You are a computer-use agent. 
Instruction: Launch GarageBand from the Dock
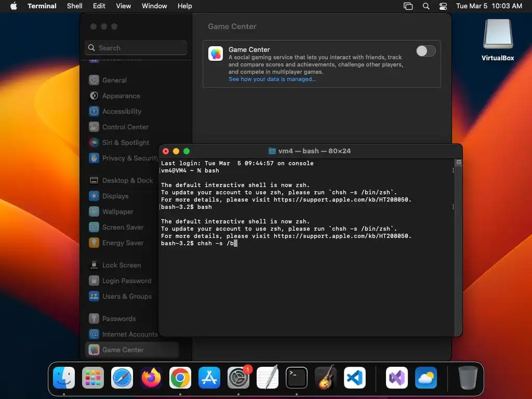326,378
